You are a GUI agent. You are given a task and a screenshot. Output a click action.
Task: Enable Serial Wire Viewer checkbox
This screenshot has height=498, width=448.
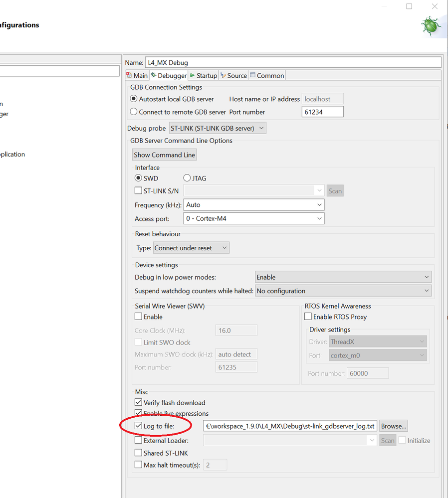click(x=138, y=317)
